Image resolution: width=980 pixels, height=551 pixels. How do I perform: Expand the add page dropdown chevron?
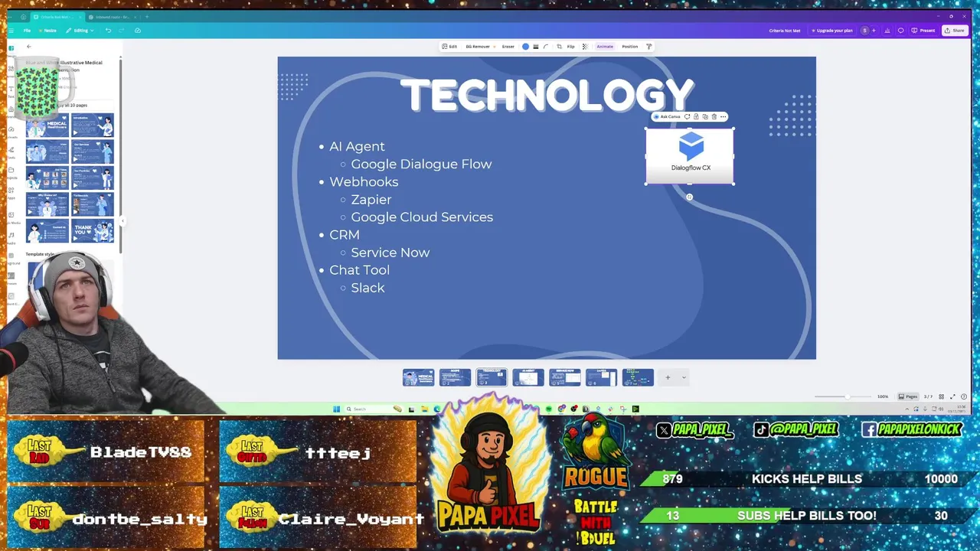(x=684, y=377)
